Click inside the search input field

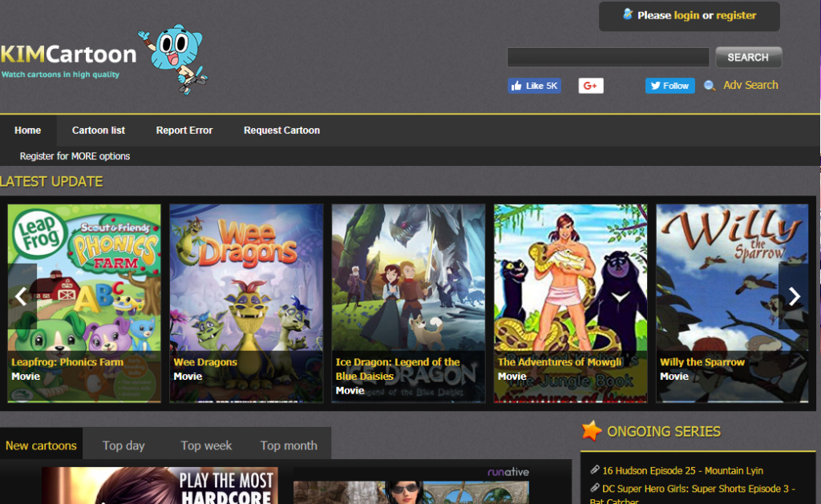pos(607,57)
